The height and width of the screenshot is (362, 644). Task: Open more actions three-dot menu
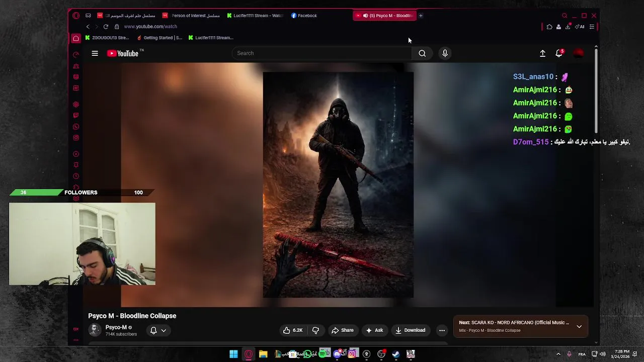442,330
